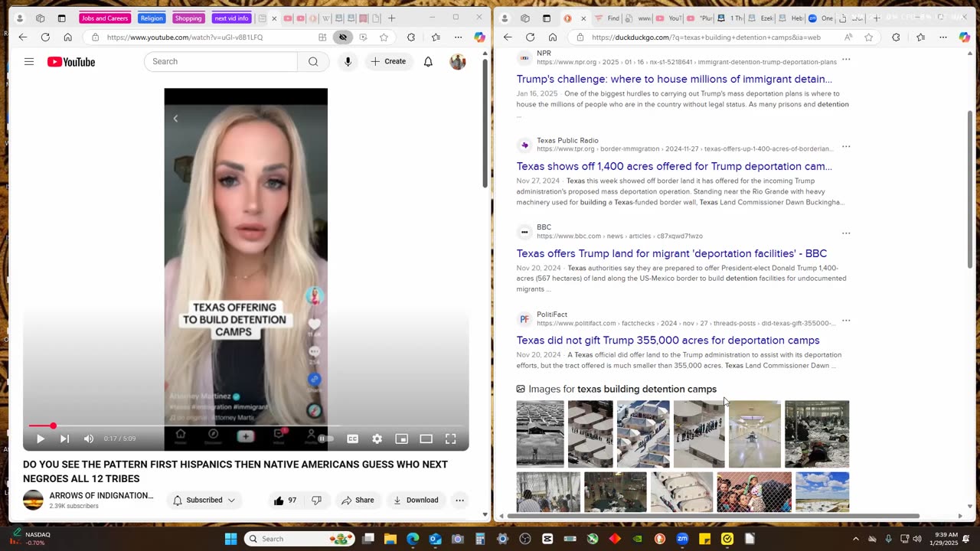Click the YouTube search magnifier button
The image size is (980, 551).
[x=313, y=62]
